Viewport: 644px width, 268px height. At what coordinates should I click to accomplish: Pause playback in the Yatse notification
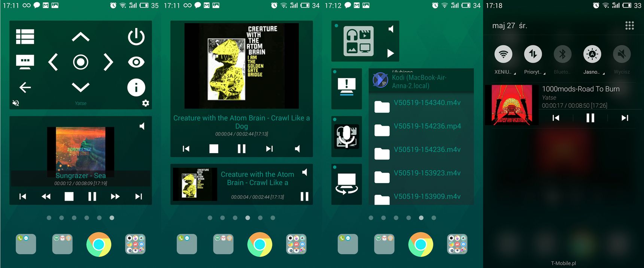[590, 118]
